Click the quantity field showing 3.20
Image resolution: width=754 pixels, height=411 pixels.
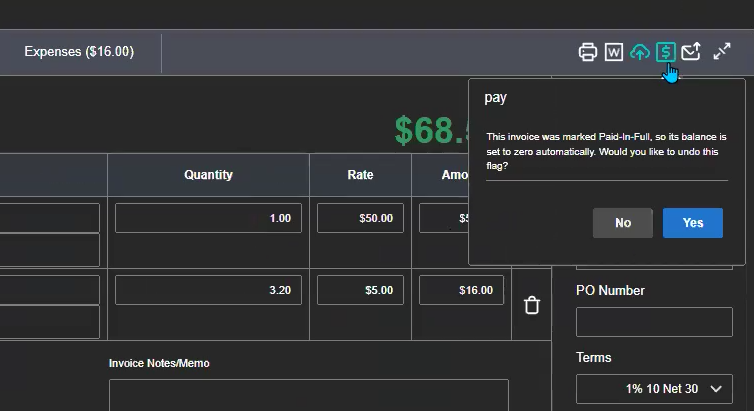click(x=208, y=290)
